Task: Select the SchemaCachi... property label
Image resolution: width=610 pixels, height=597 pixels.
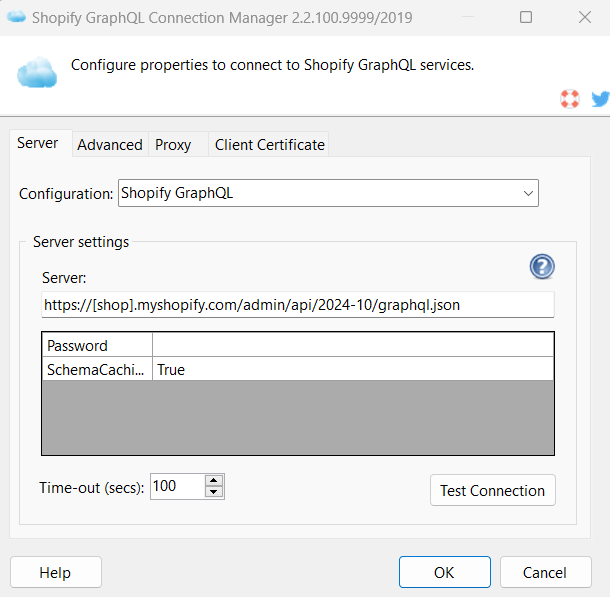Action: pyautogui.click(x=97, y=369)
